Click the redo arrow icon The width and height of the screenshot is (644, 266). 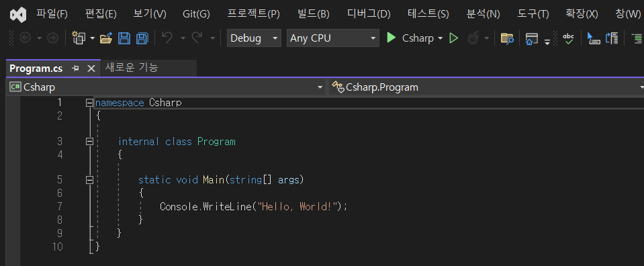[x=197, y=38]
